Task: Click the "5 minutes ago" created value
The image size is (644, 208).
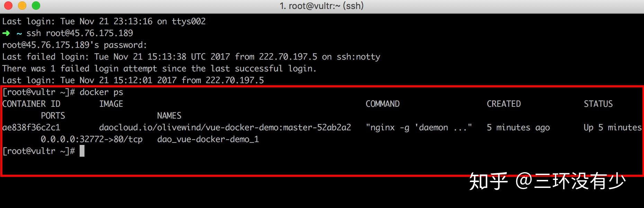Action: tap(518, 128)
